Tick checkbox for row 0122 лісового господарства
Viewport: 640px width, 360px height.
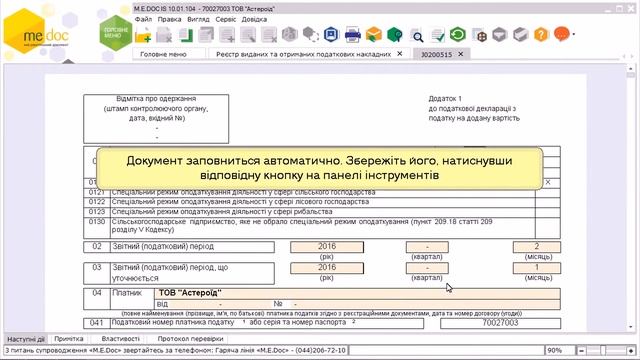click(x=548, y=202)
